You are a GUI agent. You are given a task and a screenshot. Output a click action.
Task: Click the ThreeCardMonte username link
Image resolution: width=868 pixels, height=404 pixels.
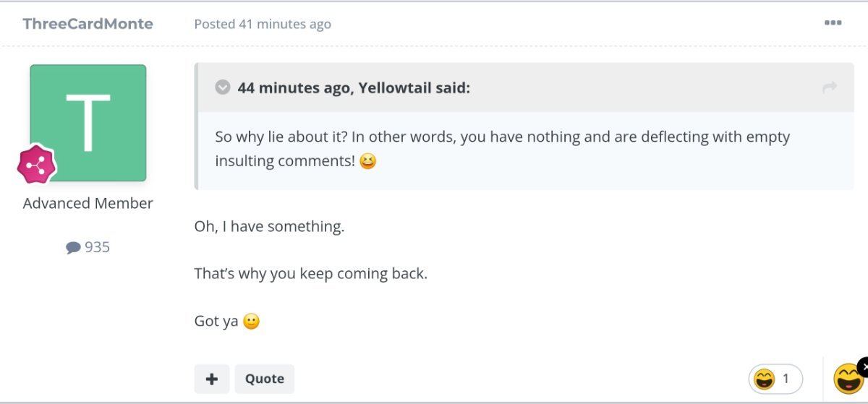88,24
